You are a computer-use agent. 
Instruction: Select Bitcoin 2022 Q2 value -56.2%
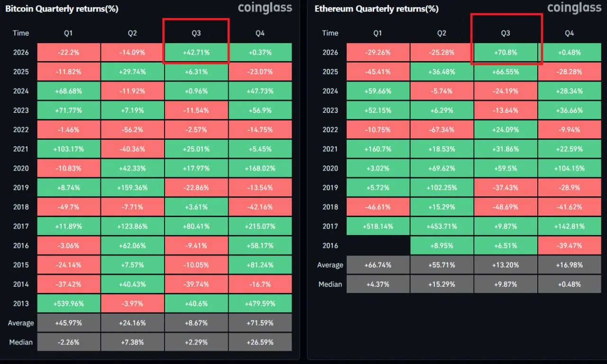click(132, 129)
